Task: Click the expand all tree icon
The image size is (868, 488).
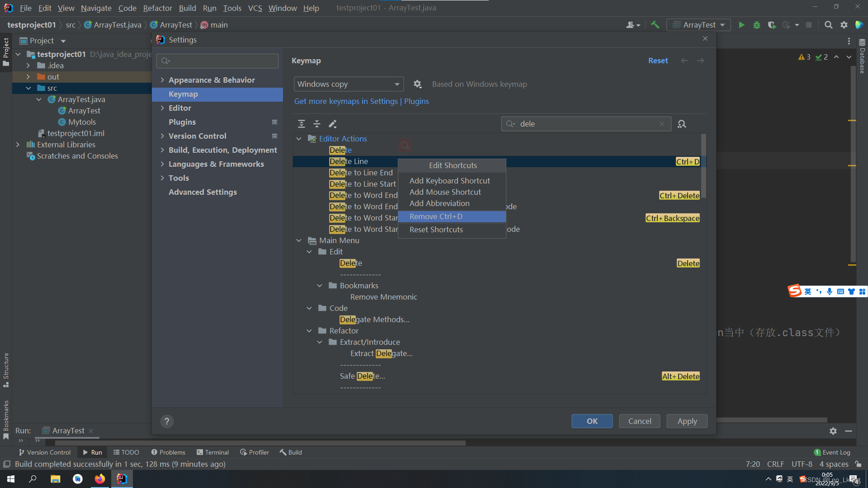Action: [x=301, y=124]
